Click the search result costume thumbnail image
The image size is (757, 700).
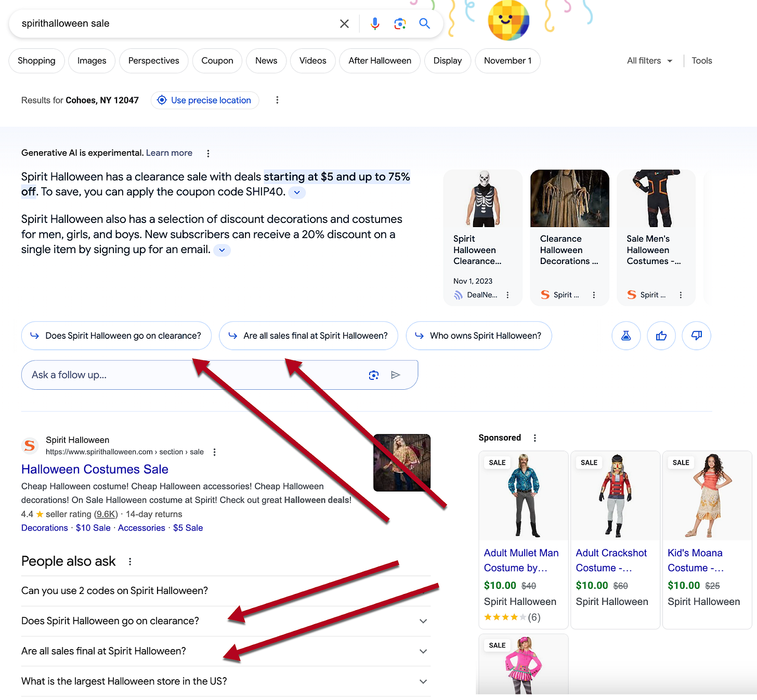point(402,463)
